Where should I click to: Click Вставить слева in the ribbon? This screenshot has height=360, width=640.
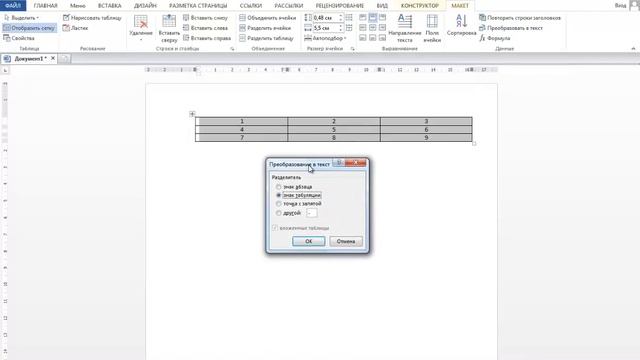point(205,28)
